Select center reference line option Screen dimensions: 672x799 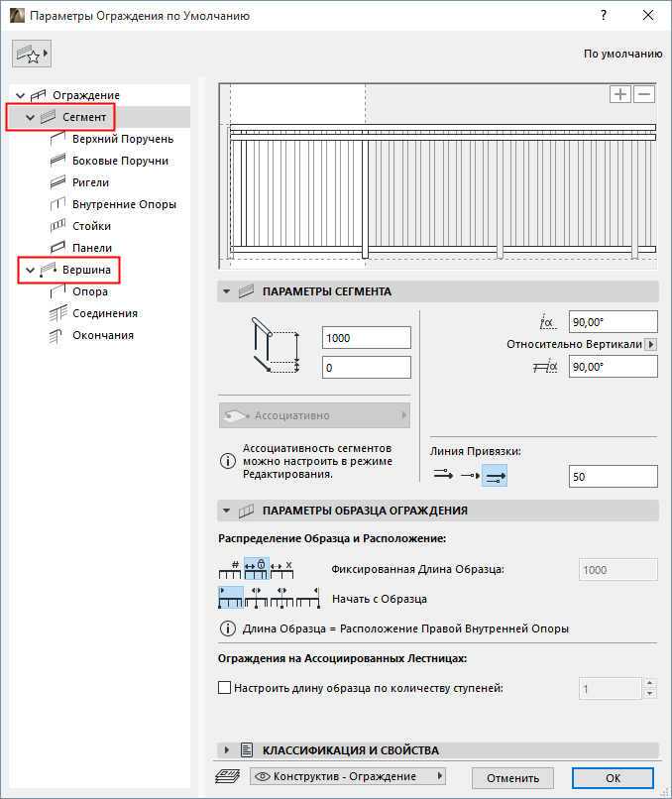[470, 476]
